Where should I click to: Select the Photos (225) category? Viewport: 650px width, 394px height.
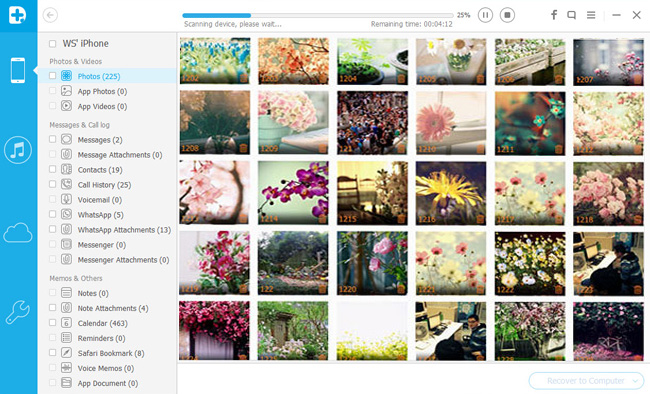107,76
